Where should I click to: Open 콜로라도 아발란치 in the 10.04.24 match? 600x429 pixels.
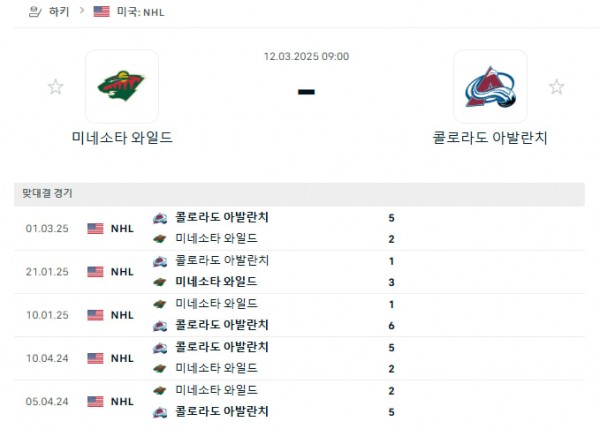click(x=221, y=347)
